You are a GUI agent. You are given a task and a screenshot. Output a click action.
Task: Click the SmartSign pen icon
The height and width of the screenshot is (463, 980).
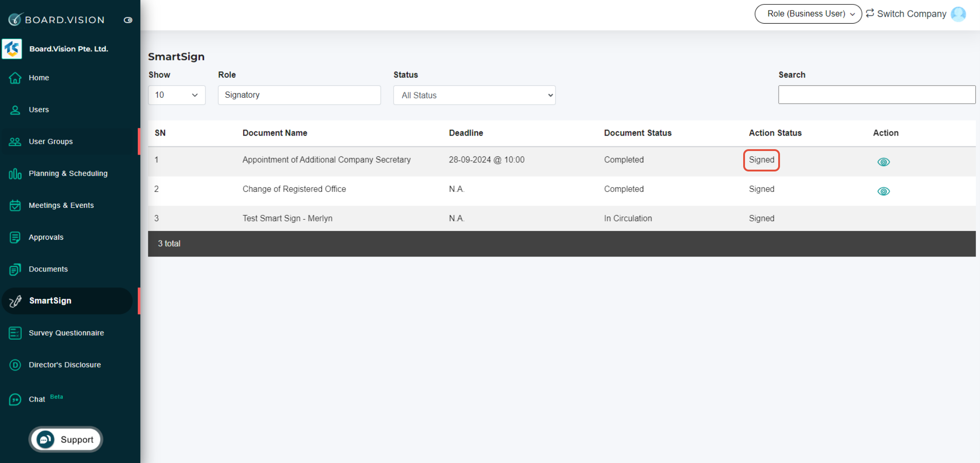pyautogui.click(x=15, y=301)
